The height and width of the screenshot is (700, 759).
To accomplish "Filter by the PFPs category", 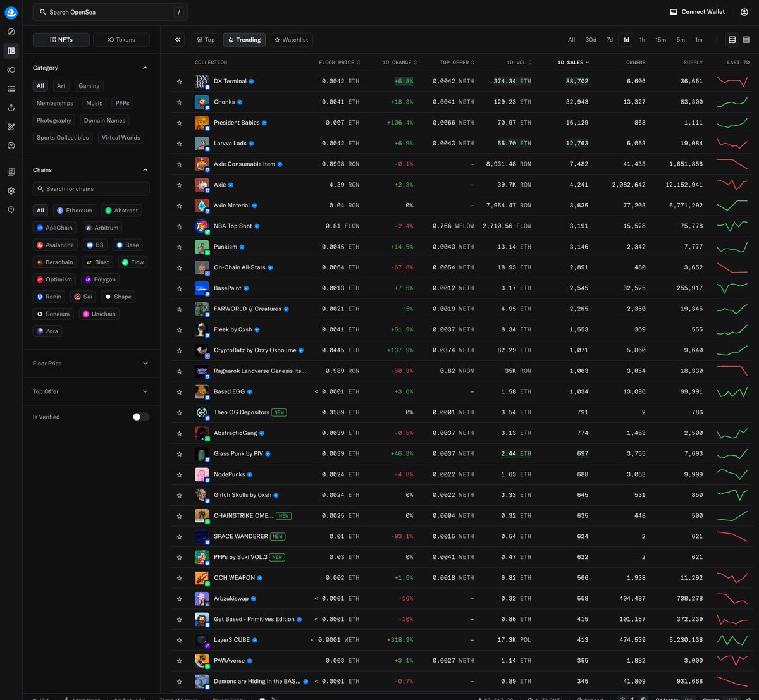I will coord(123,103).
